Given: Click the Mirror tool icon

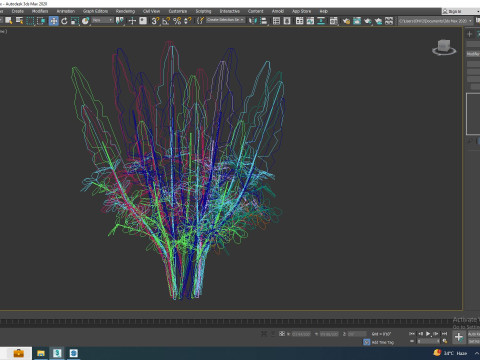Looking at the screenshot, I should point(253,21).
